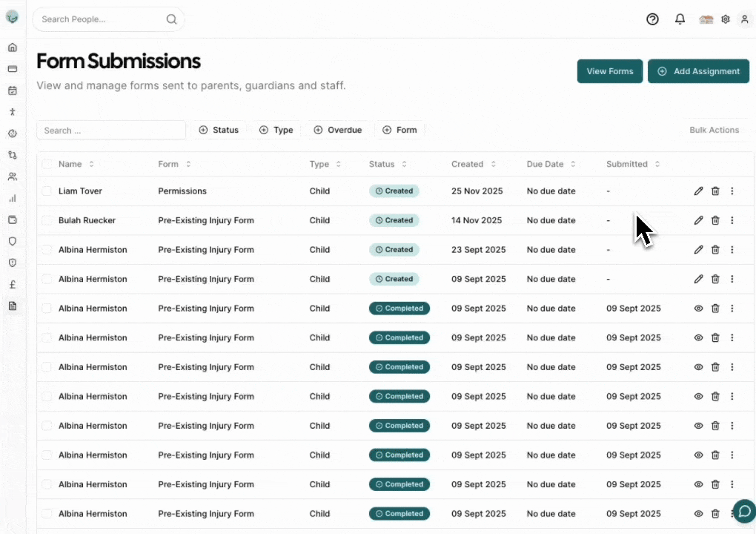Open the user profile icon
Screen dimensions: 756x534
click(745, 19)
